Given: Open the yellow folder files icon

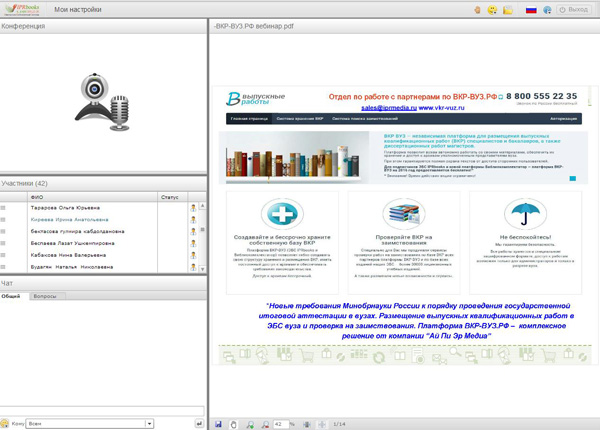Looking at the screenshot, I should 508,10.
